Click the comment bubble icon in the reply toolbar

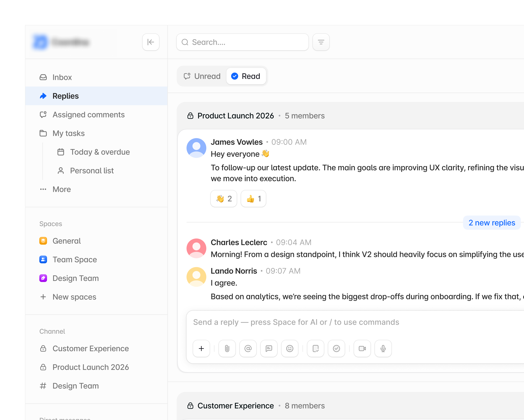[x=269, y=349]
